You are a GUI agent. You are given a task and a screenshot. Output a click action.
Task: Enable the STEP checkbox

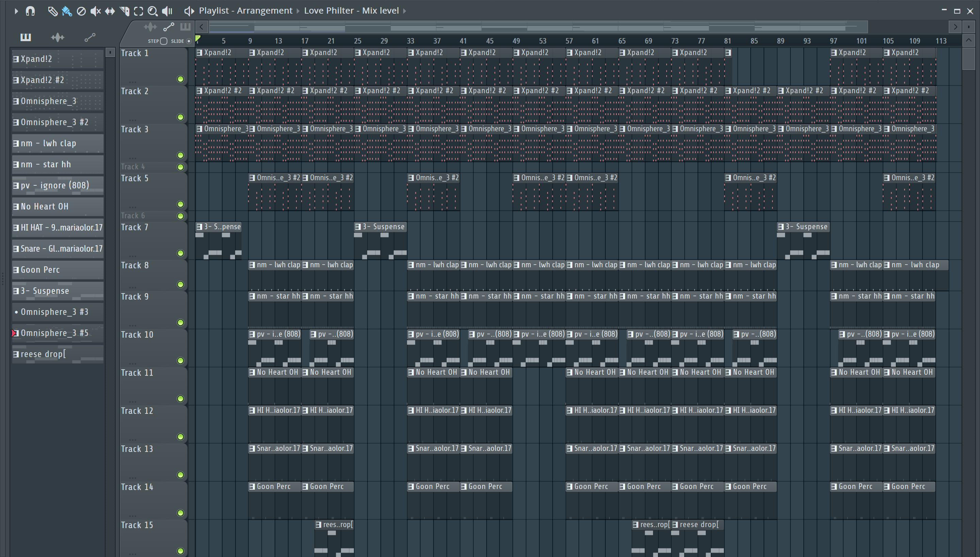coord(163,41)
